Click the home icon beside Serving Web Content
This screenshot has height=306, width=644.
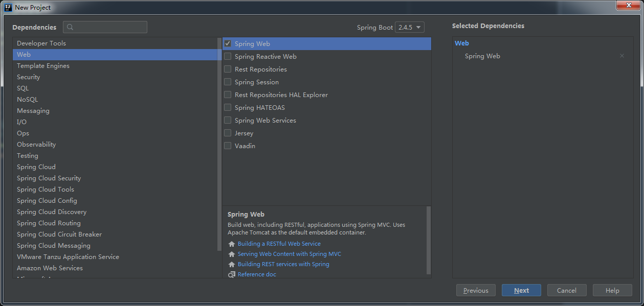tap(232, 254)
